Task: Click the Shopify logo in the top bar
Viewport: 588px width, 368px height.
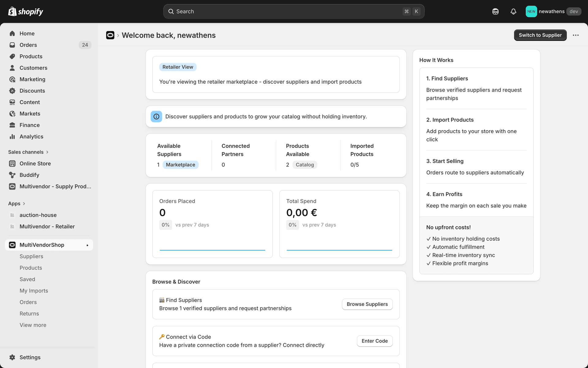Action: (x=25, y=11)
